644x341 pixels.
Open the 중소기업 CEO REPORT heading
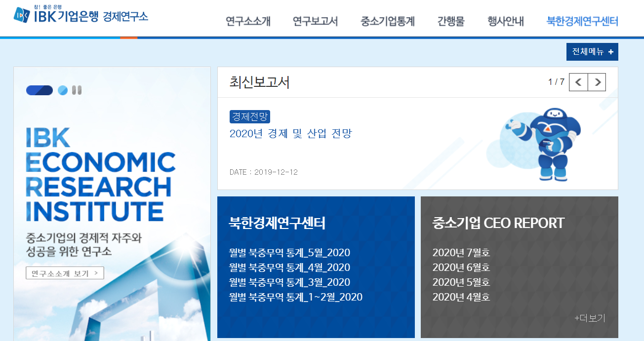point(498,223)
